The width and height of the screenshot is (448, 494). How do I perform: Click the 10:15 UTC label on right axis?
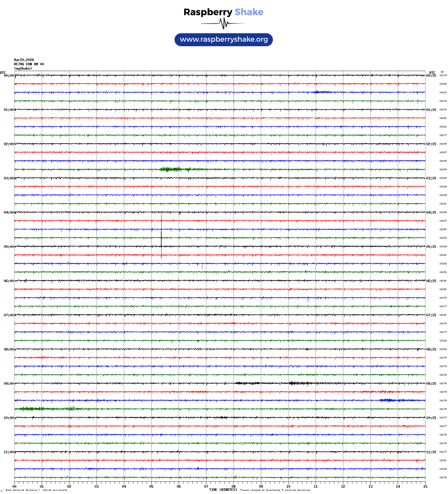click(x=431, y=418)
